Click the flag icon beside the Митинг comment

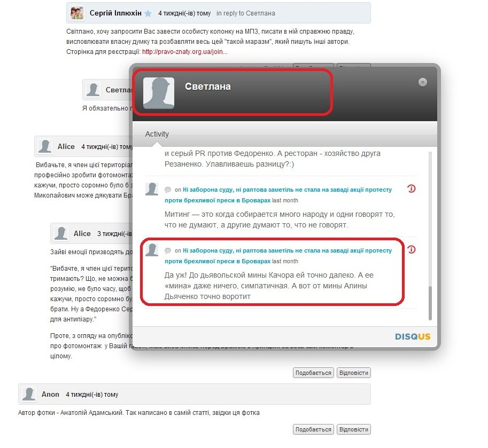[x=411, y=188]
